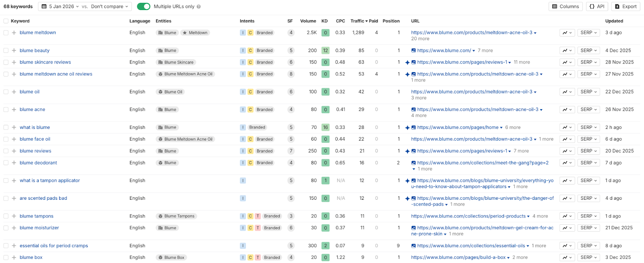Check the box for blume meltdown
644x263 pixels.
coord(6,33)
